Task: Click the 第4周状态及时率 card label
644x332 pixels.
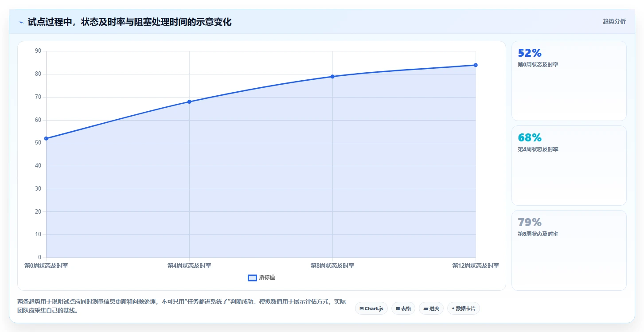Action: [x=538, y=149]
